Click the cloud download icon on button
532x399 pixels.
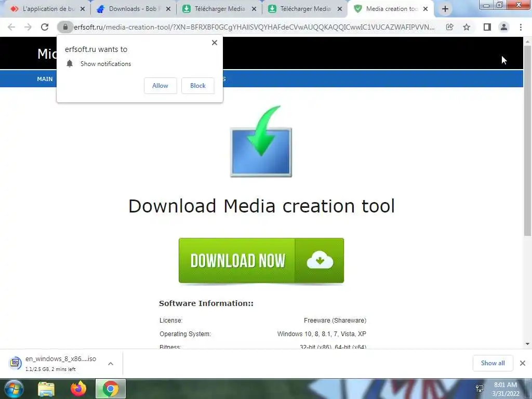320,260
